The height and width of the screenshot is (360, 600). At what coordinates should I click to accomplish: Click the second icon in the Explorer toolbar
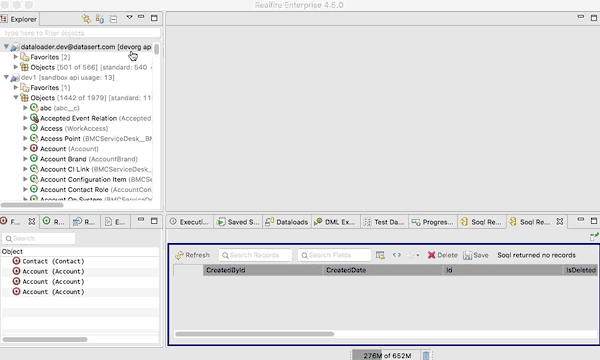click(100, 18)
